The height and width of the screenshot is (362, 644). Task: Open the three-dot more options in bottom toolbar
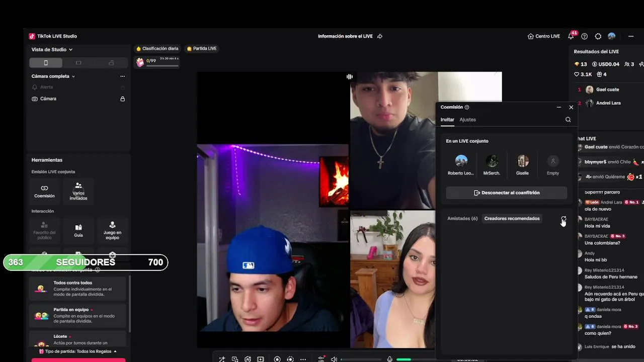click(303, 359)
